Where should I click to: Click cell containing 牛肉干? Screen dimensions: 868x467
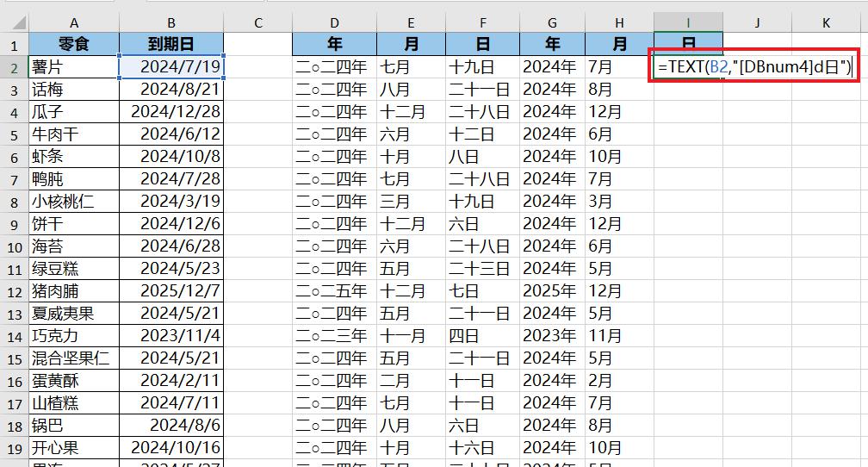point(74,134)
